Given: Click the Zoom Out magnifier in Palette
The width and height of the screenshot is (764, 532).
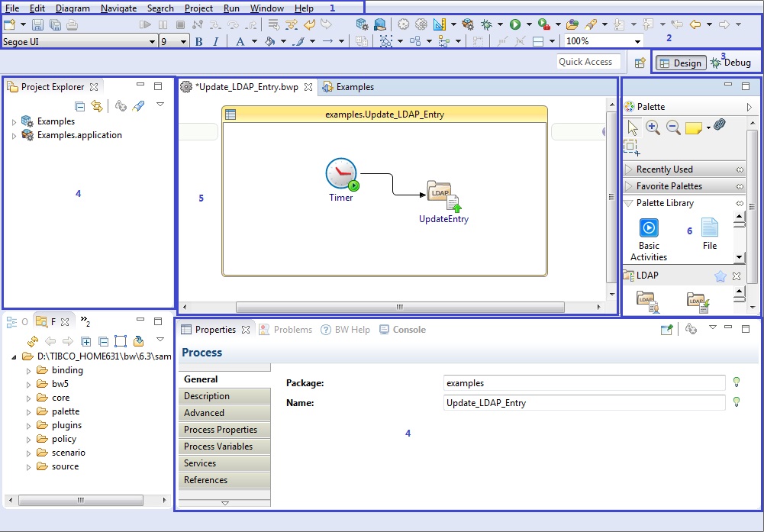Looking at the screenshot, I should [x=673, y=127].
